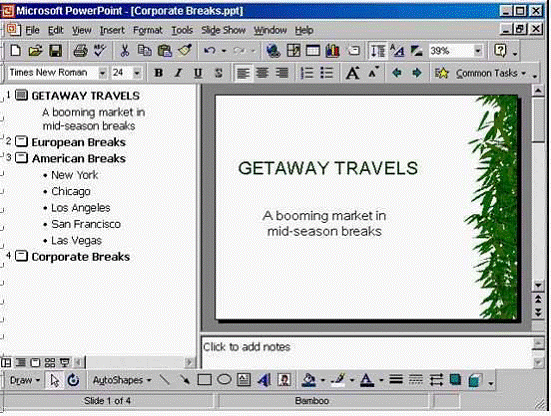This screenshot has width=551, height=416.
Task: Toggle Italic formatting button
Action: 178,73
